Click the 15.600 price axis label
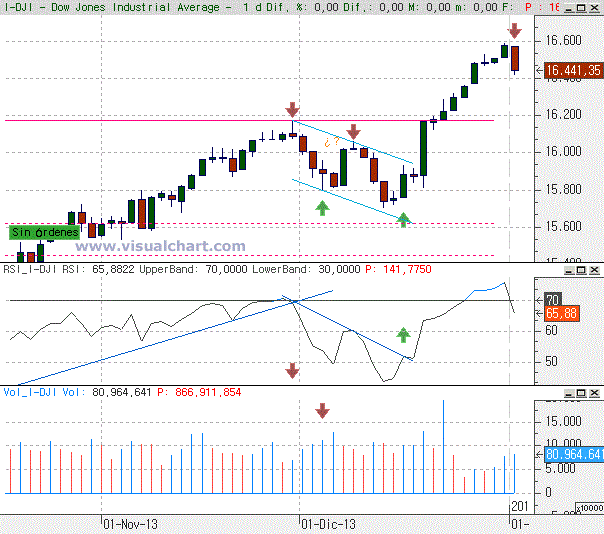604x534 pixels. click(564, 226)
